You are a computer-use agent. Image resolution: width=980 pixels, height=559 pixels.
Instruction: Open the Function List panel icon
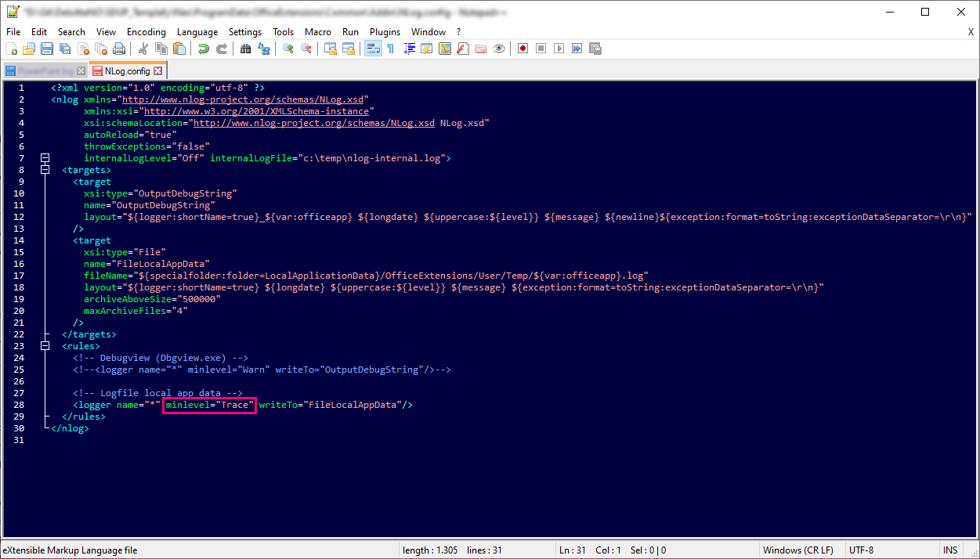463,49
